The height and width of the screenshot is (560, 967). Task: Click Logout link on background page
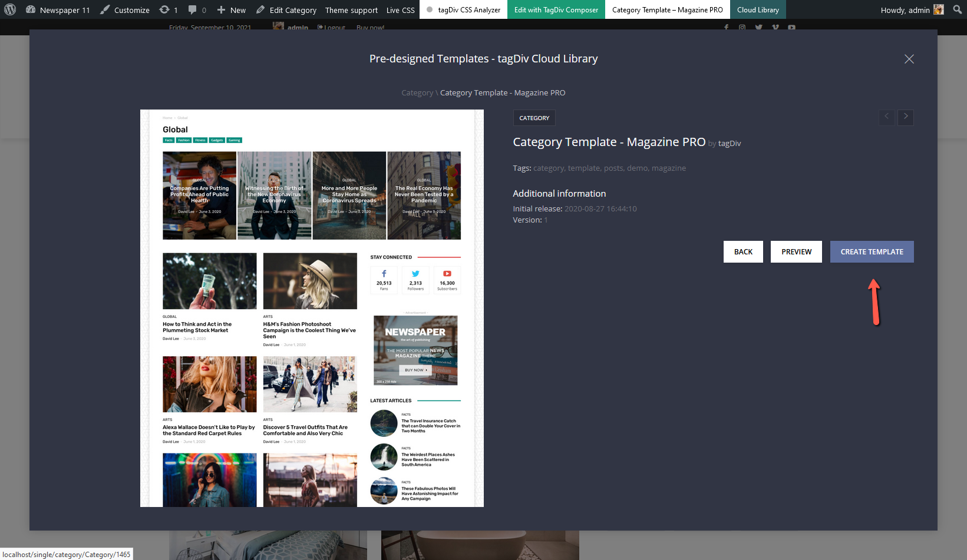331,27
